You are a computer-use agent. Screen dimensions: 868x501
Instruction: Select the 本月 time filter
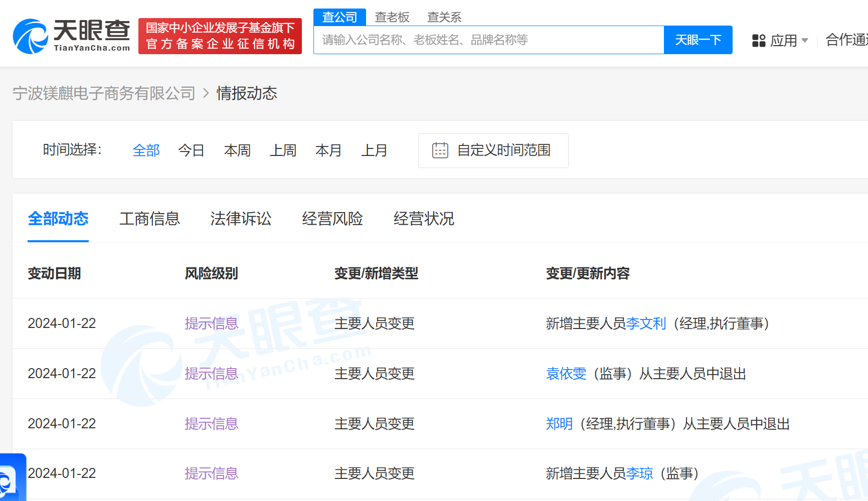(x=328, y=150)
